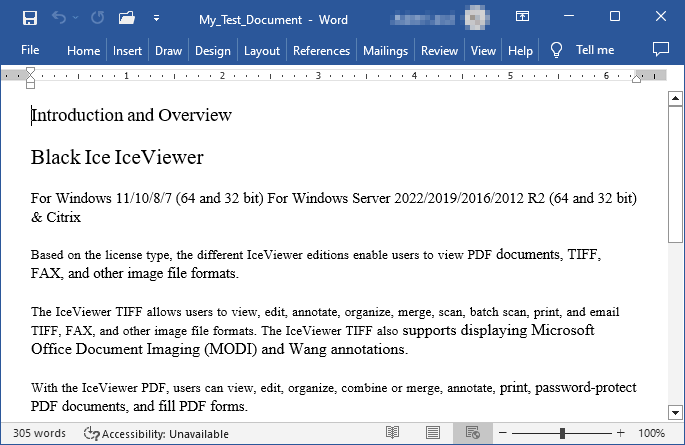Click the zoom slider handle
The height and width of the screenshot is (445, 685).
(x=562, y=433)
